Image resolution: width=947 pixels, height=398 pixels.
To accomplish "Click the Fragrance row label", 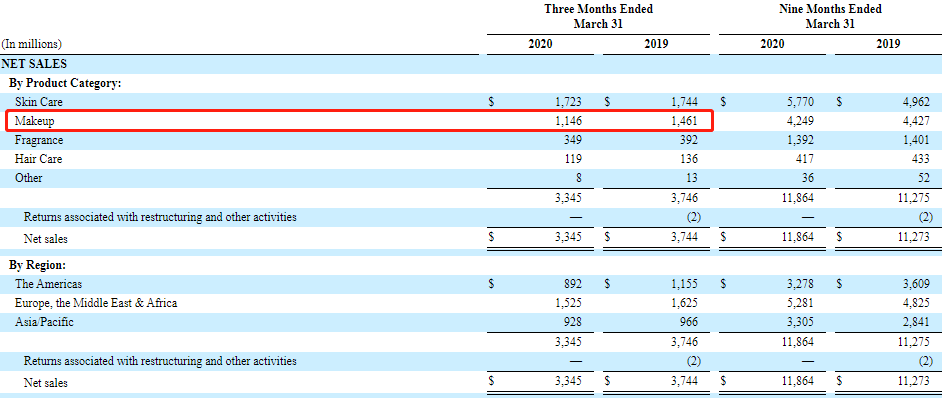I will coord(39,140).
